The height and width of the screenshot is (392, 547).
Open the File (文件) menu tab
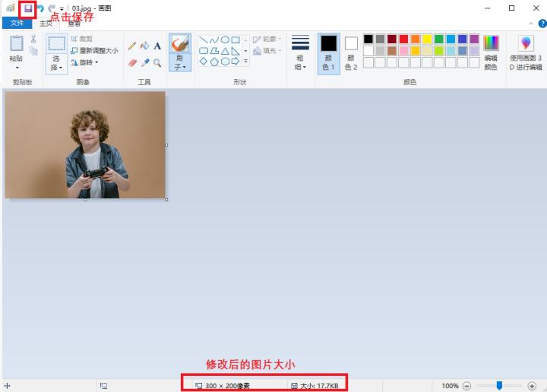(17, 23)
